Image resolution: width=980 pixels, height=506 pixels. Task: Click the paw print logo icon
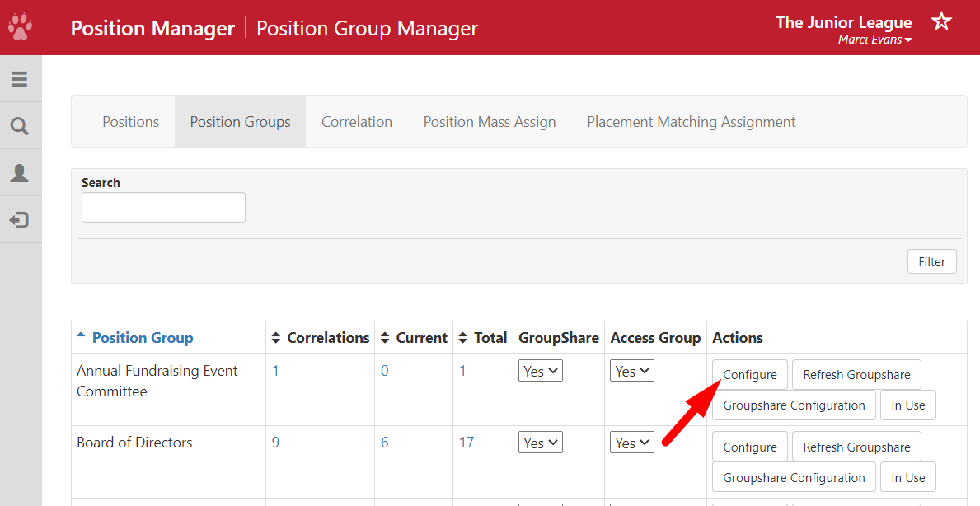20,27
